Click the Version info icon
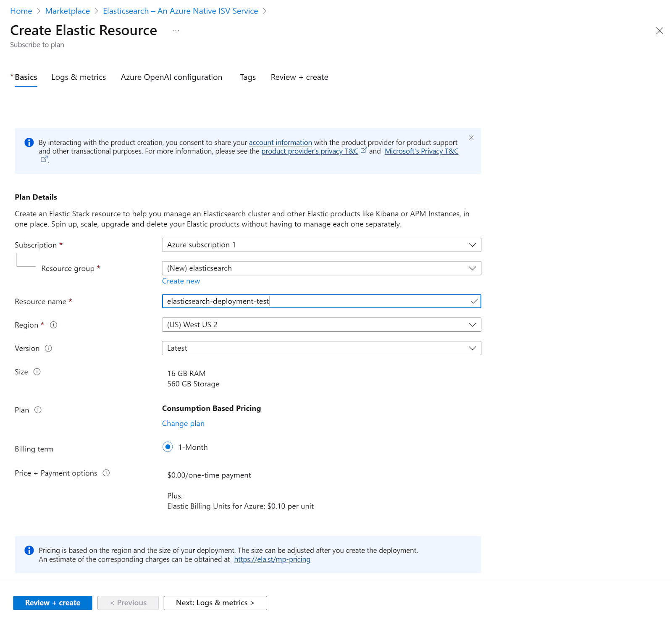 (x=49, y=348)
